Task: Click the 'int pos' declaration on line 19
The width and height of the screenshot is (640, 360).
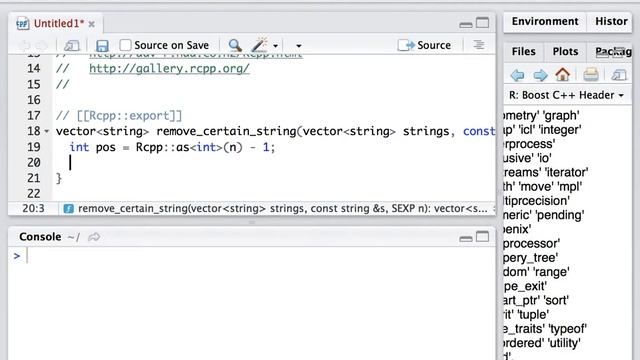Action: pos(93,147)
